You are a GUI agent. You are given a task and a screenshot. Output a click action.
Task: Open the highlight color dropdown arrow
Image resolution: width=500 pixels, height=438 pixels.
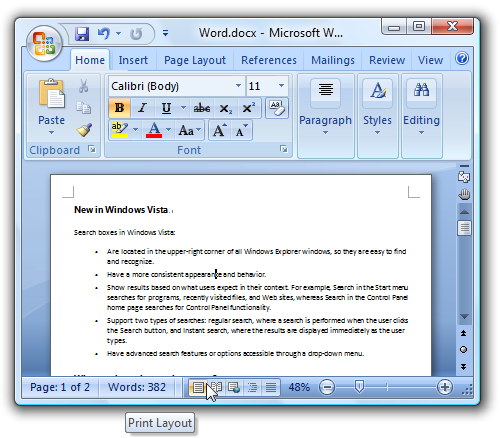pos(135,130)
